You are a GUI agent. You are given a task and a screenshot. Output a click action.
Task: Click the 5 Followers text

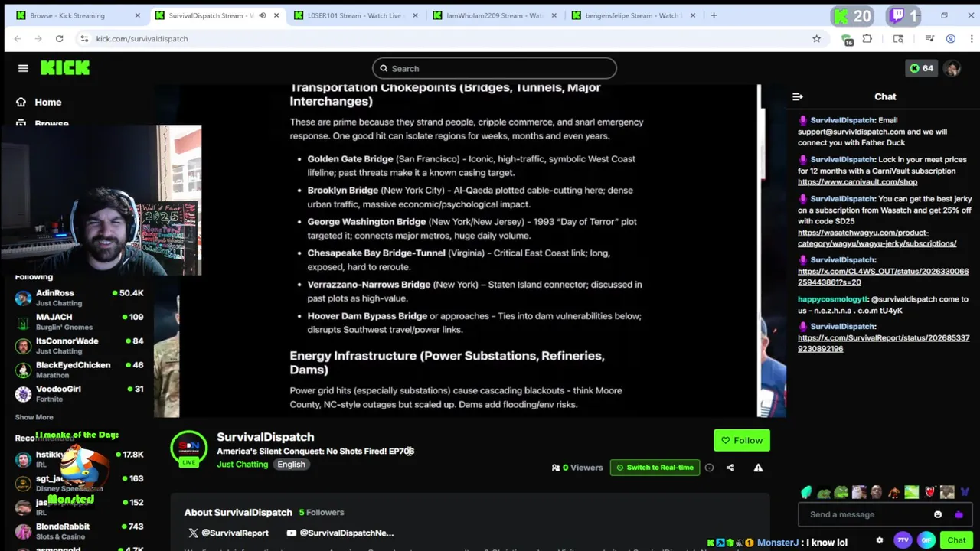click(322, 513)
